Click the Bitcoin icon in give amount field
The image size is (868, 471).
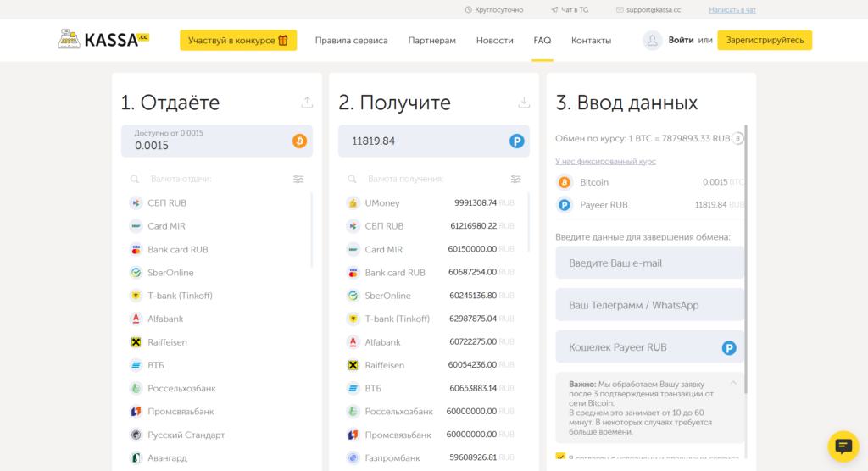pos(299,141)
